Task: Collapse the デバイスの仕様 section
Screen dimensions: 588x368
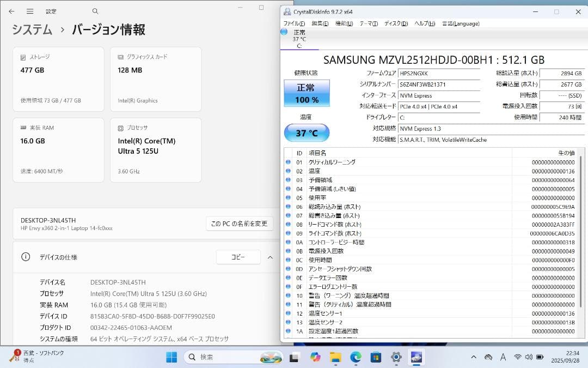Action: (271, 257)
